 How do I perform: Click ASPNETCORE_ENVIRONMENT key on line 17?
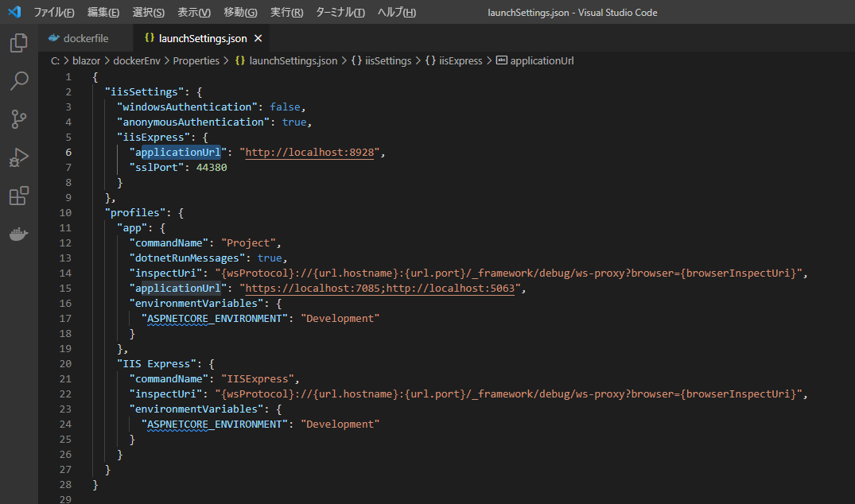point(214,319)
